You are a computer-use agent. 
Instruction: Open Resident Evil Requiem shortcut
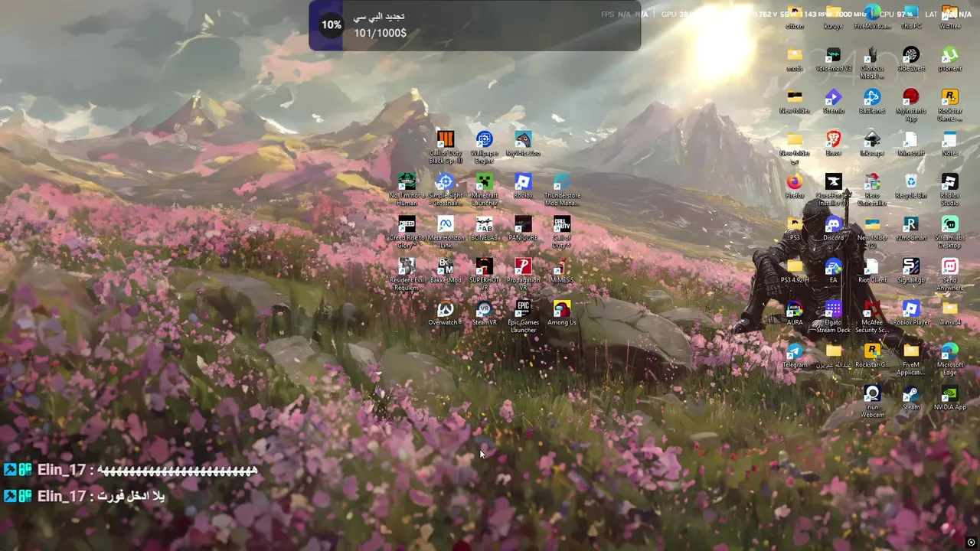point(407,266)
